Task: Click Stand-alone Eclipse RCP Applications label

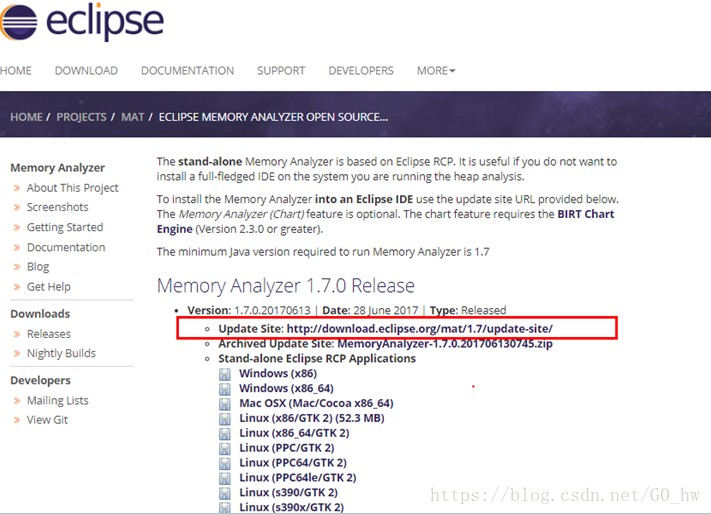Action: pos(317,359)
